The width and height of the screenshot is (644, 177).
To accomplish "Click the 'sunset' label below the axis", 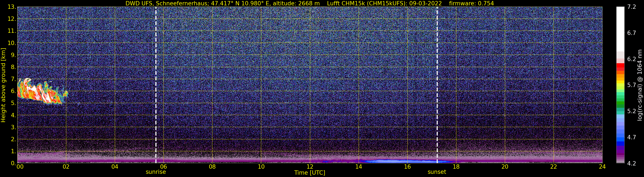I will 437,172.
